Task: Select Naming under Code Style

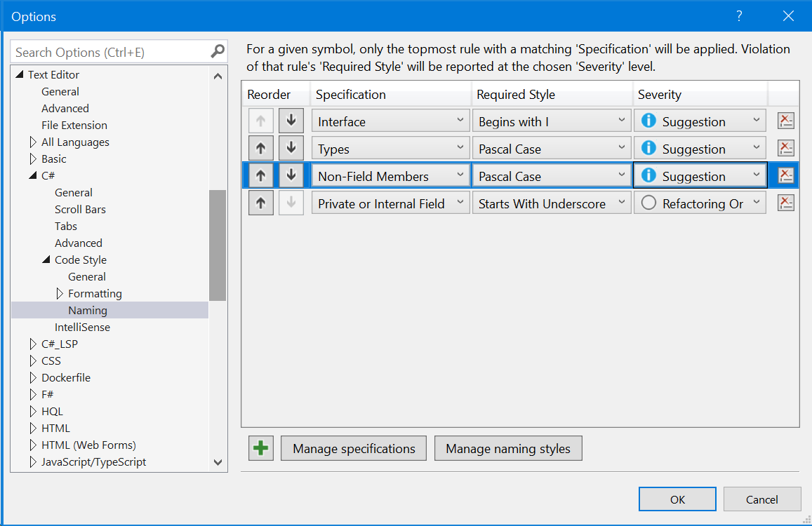Action: tap(88, 310)
